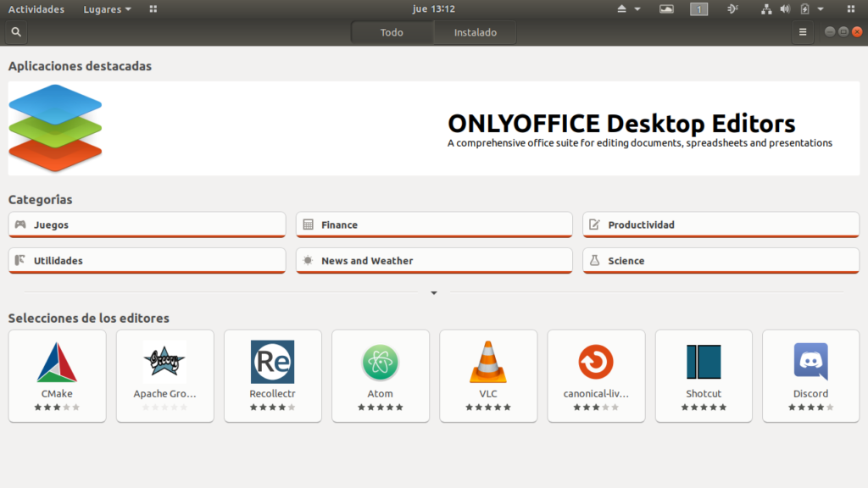868x488 pixels.
Task: Click the Discord star rating
Action: pos(811,408)
